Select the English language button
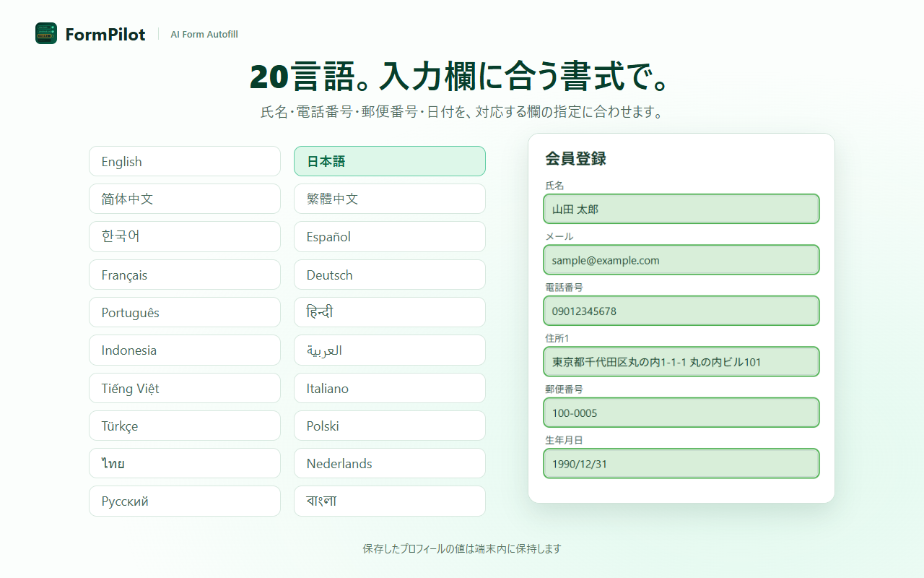This screenshot has height=578, width=924. 185,161
